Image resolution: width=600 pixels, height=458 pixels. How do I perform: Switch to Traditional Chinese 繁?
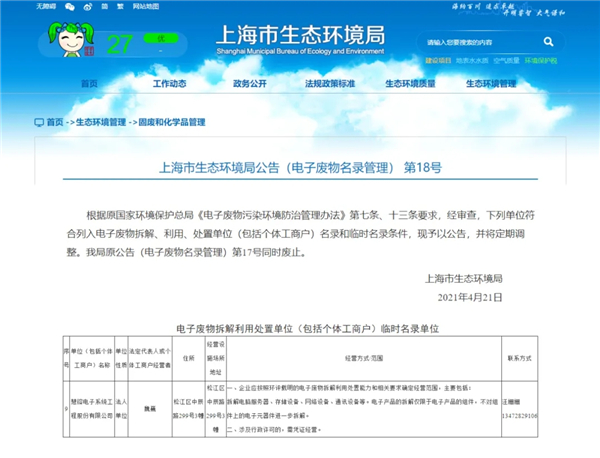click(120, 7)
